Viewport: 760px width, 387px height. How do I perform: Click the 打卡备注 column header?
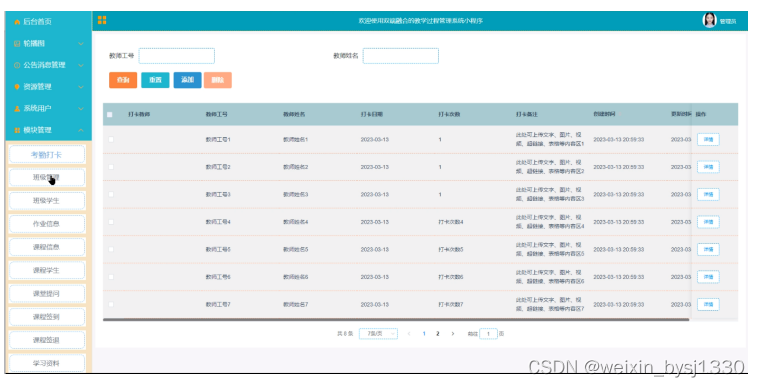[x=526, y=114]
